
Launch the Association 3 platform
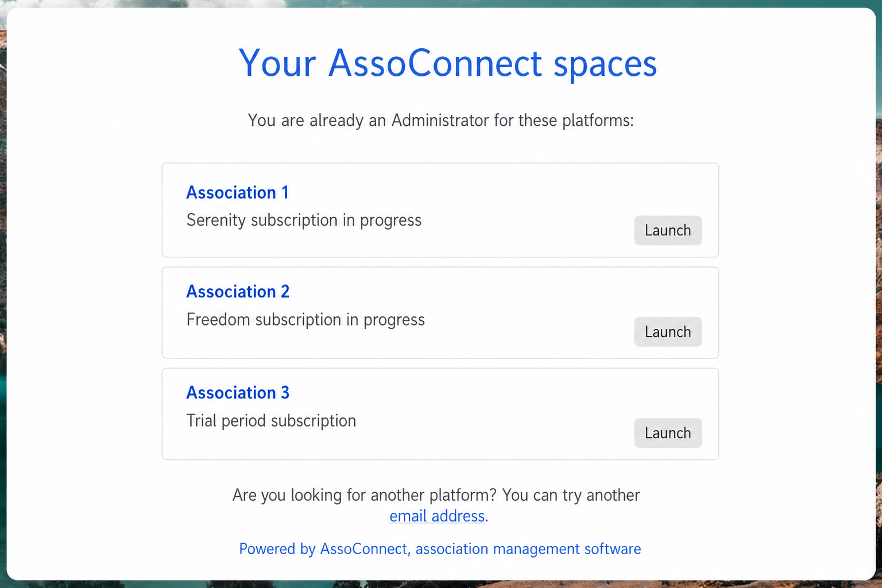tap(668, 433)
